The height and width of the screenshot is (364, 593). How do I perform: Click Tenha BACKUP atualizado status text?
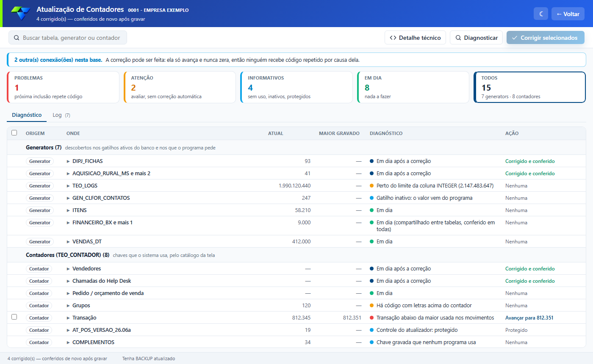point(149,358)
